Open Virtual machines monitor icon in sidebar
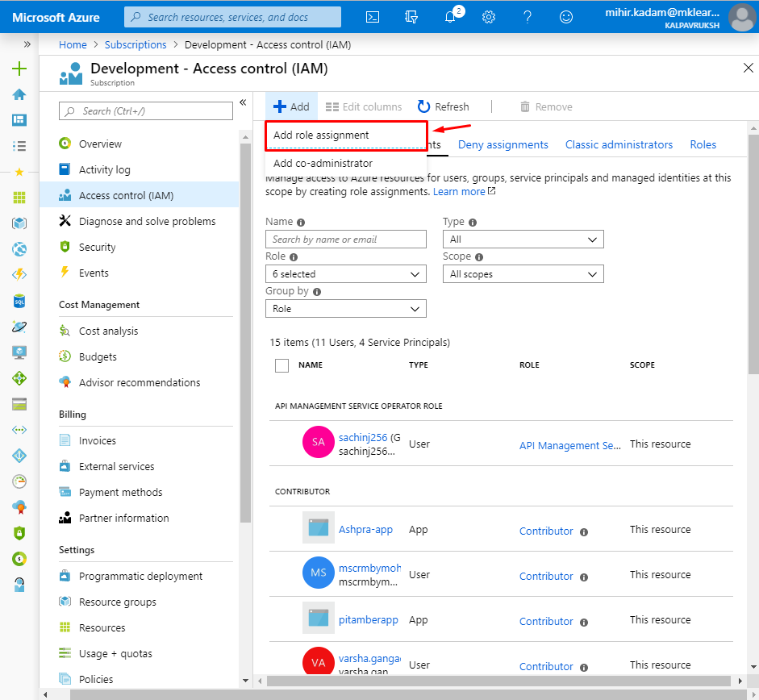759x700 pixels. coord(19,352)
